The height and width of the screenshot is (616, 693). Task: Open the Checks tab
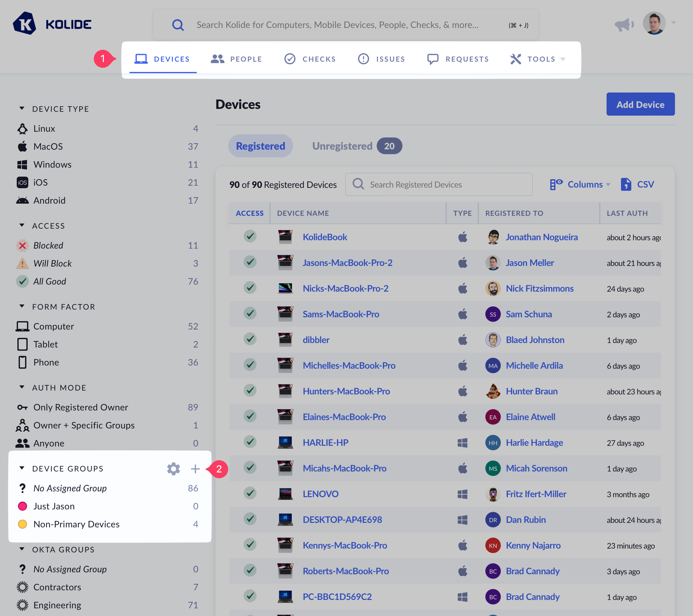pyautogui.click(x=310, y=59)
